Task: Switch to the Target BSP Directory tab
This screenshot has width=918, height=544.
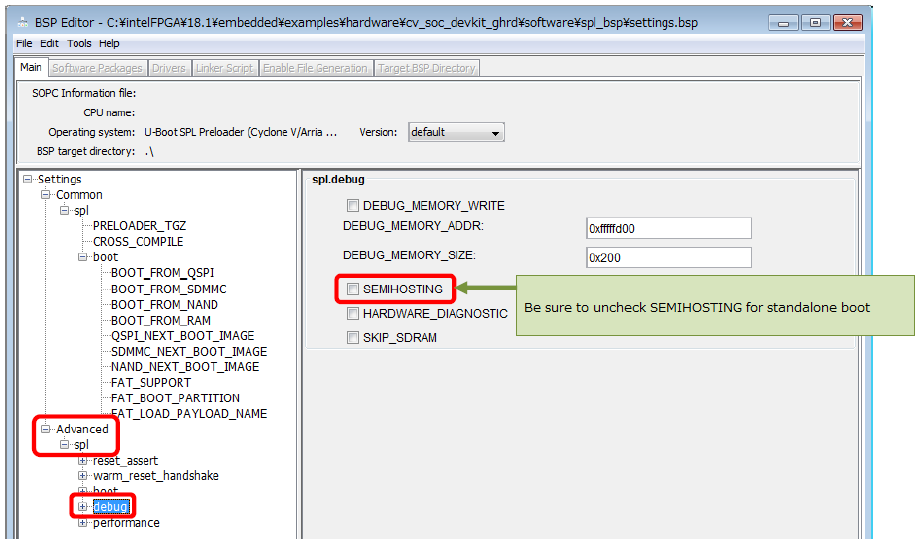Action: coord(426,68)
